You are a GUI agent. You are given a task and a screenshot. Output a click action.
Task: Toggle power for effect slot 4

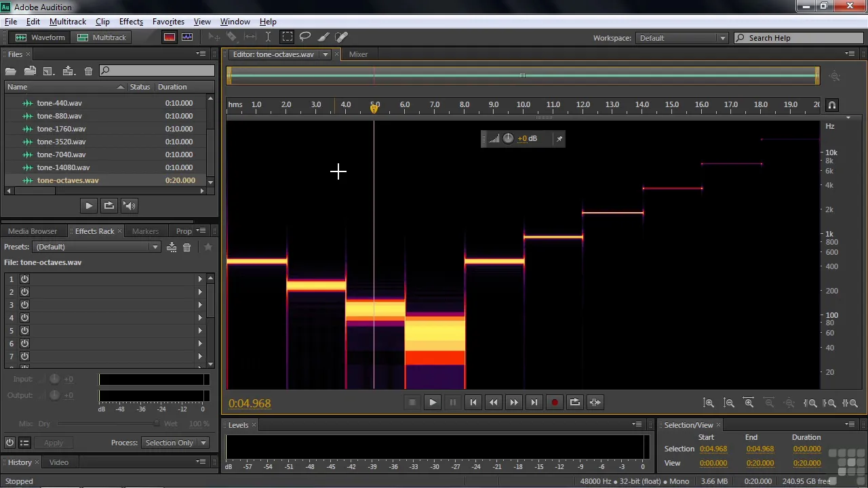point(24,318)
